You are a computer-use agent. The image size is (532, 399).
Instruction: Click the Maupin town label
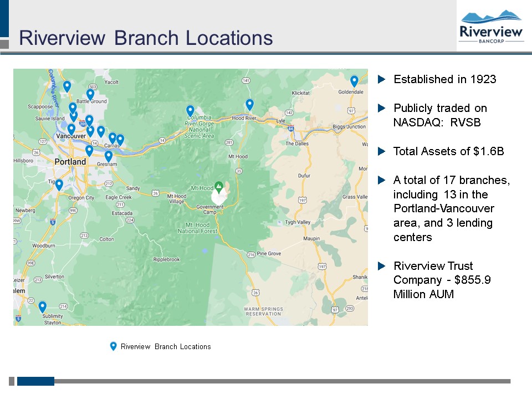click(x=311, y=238)
